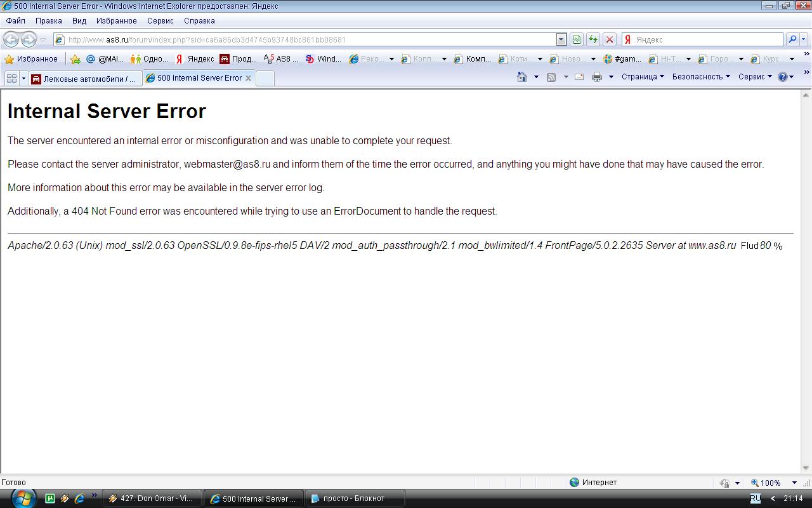
Task: Open the Страница dropdown menu
Action: 642,77
